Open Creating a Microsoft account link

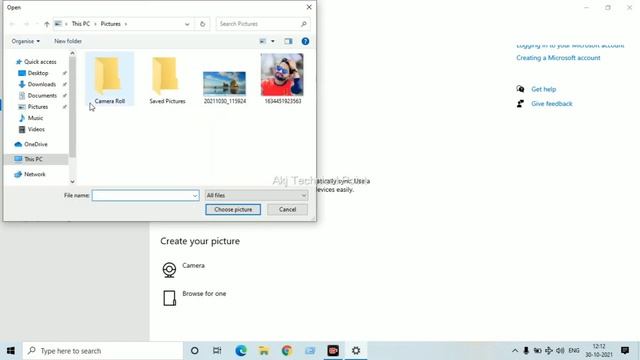point(558,58)
